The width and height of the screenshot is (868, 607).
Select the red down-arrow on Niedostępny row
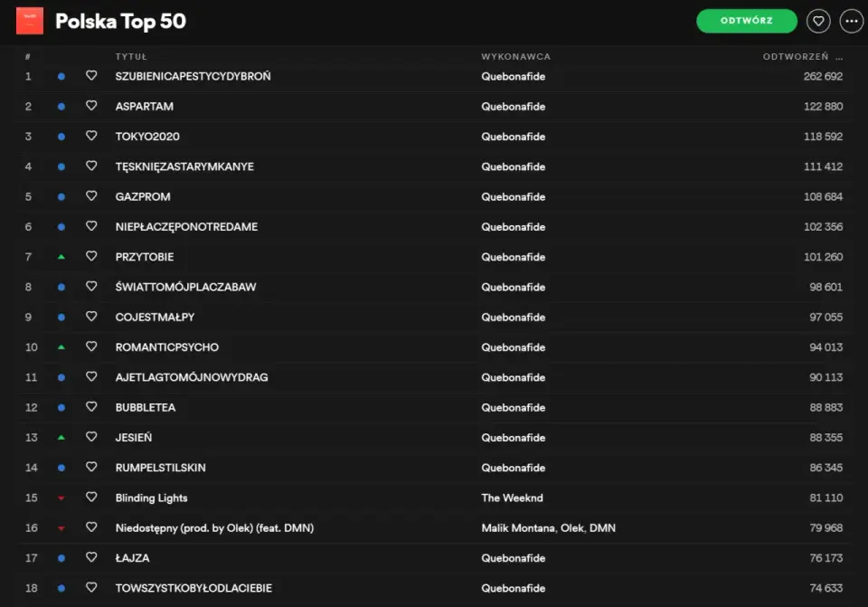click(61, 528)
